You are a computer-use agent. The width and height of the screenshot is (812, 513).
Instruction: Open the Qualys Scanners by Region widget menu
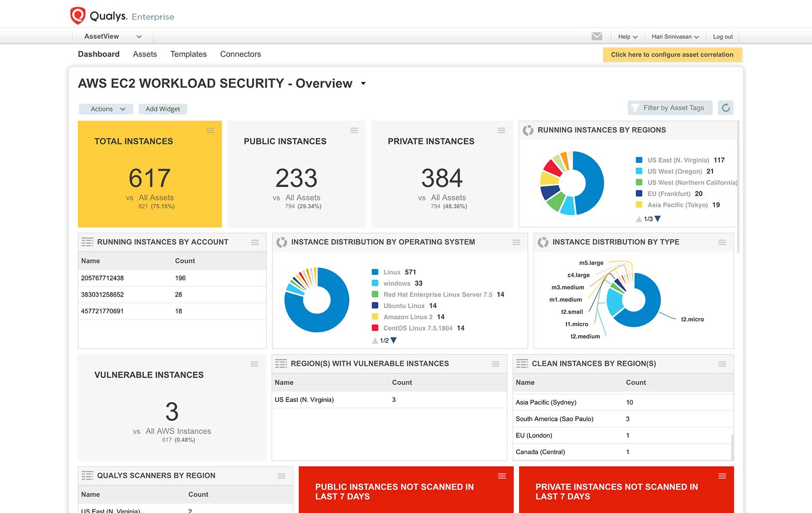pyautogui.click(x=282, y=476)
